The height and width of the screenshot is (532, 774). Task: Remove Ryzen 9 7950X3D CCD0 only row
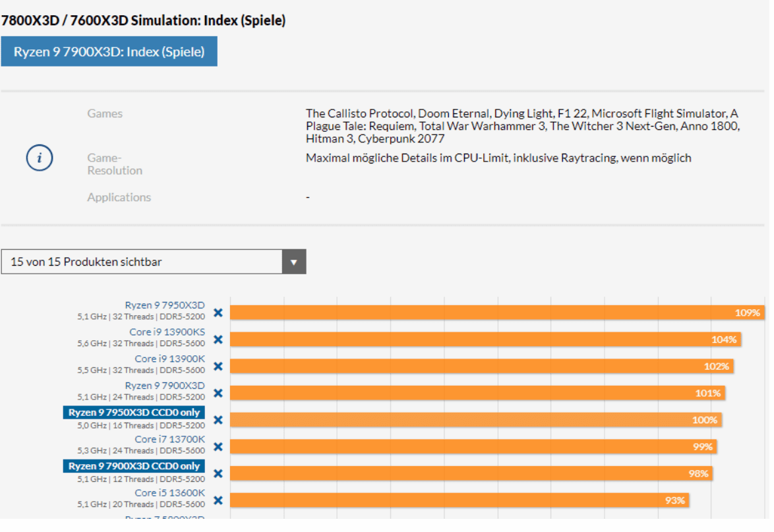tap(218, 420)
